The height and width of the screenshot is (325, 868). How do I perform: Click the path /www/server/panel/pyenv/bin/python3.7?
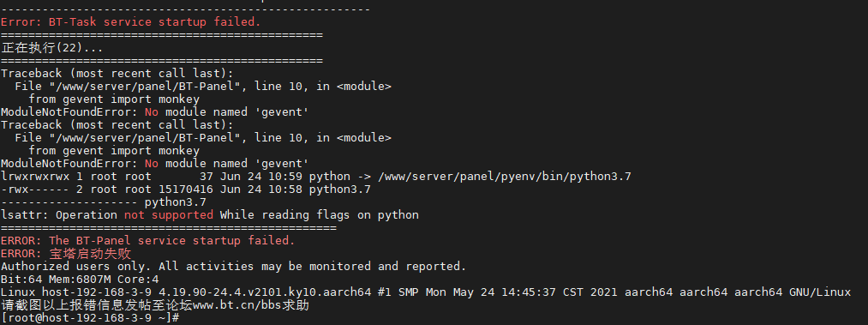[x=505, y=177]
